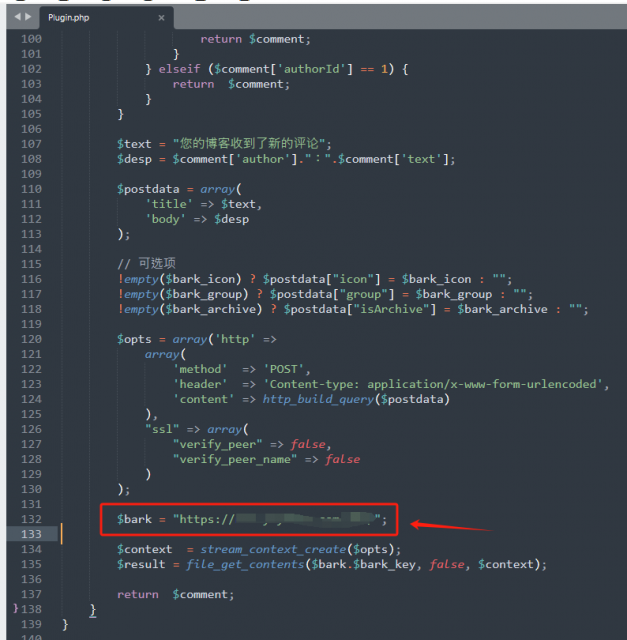
Task: Click line number 107 in gutter
Action: click(31, 144)
